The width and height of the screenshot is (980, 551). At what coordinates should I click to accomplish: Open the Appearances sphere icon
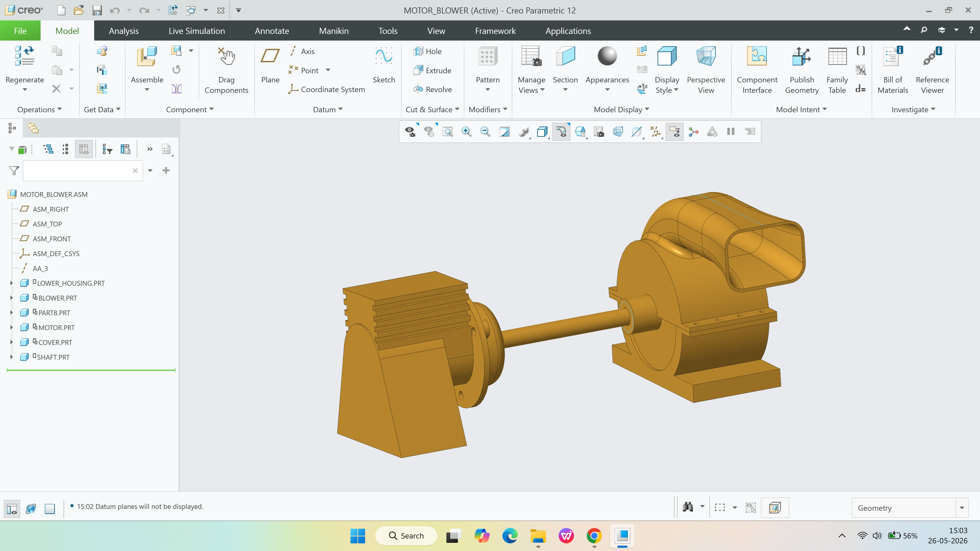[607, 56]
